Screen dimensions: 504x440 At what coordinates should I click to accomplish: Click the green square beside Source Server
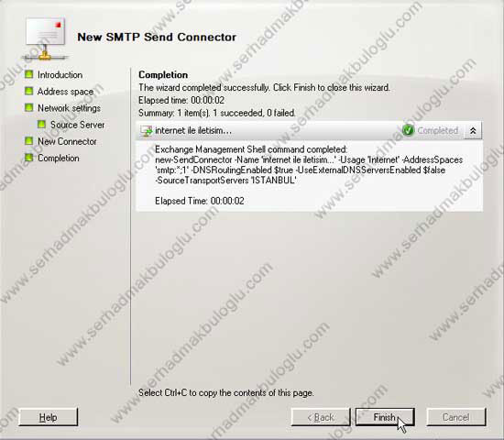click(x=41, y=124)
